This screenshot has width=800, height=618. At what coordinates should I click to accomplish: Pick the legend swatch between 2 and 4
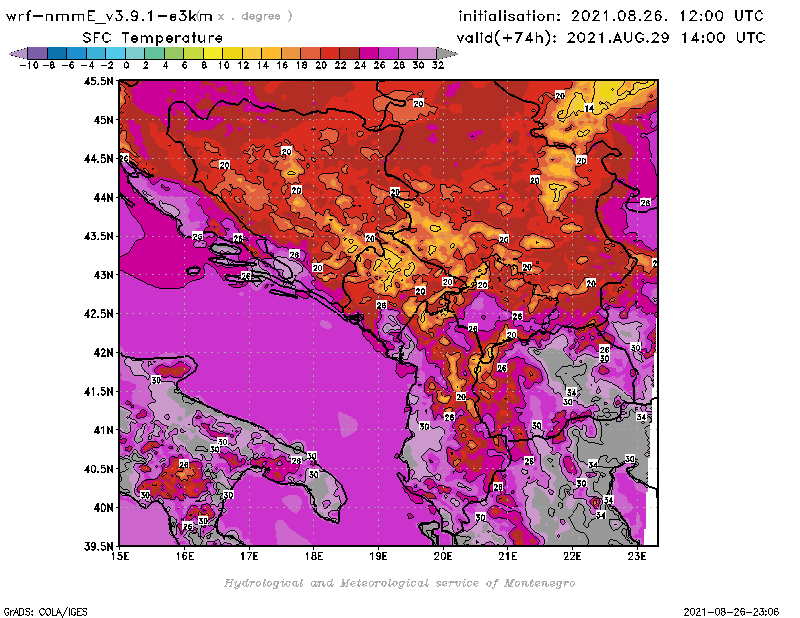[x=155, y=53]
